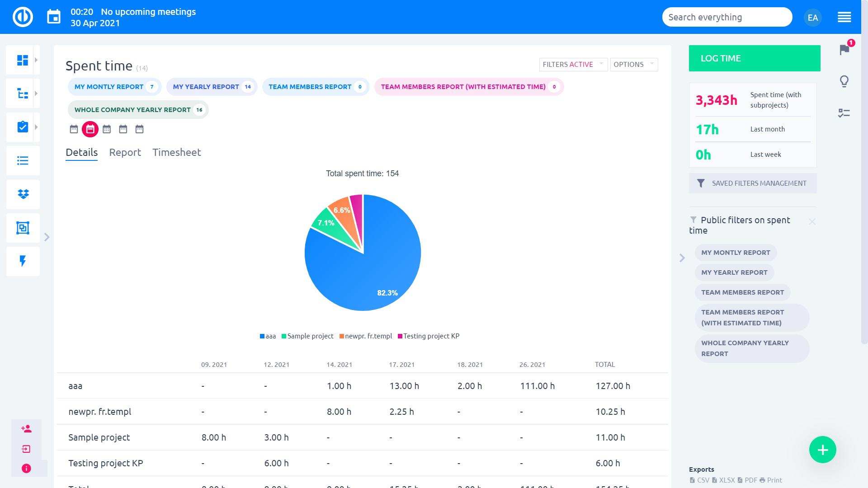Open the project tree sidebar icon
The image size is (868, 488).
pyautogui.click(x=22, y=94)
